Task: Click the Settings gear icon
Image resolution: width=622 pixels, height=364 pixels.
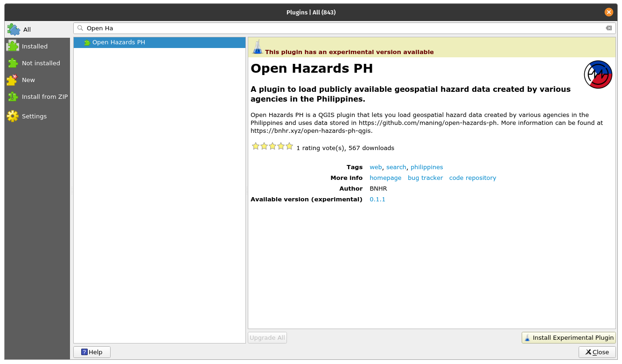Action: (x=13, y=116)
